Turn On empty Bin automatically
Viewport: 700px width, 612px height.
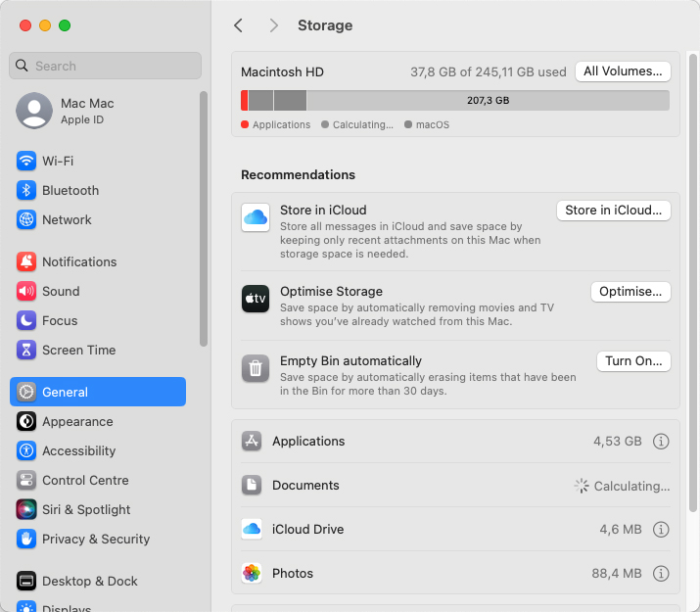633,361
